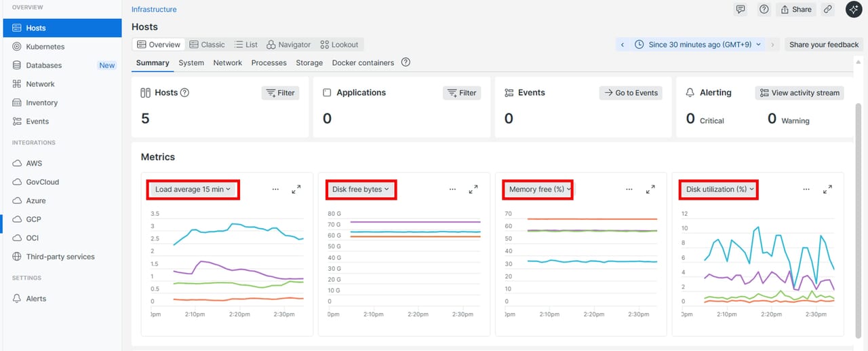Click help icon next to Docker containers
Screen dimensions: 868x351
coord(406,62)
